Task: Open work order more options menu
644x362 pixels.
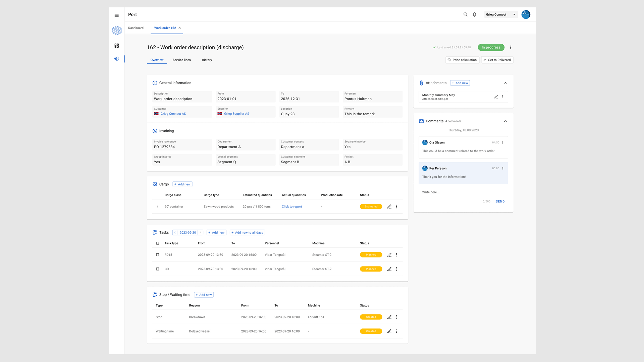Action: pos(511,47)
